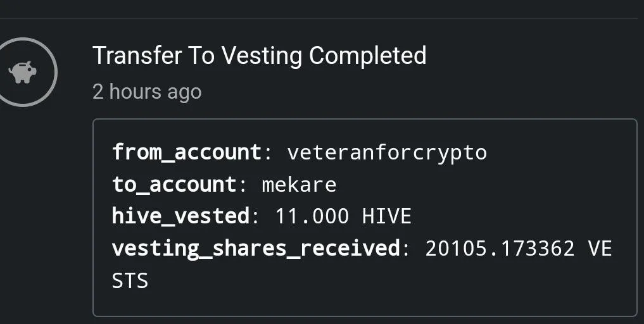Image resolution: width=644 pixels, height=324 pixels.
Task: Click the 11.000 HIVE amount
Action: point(343,216)
